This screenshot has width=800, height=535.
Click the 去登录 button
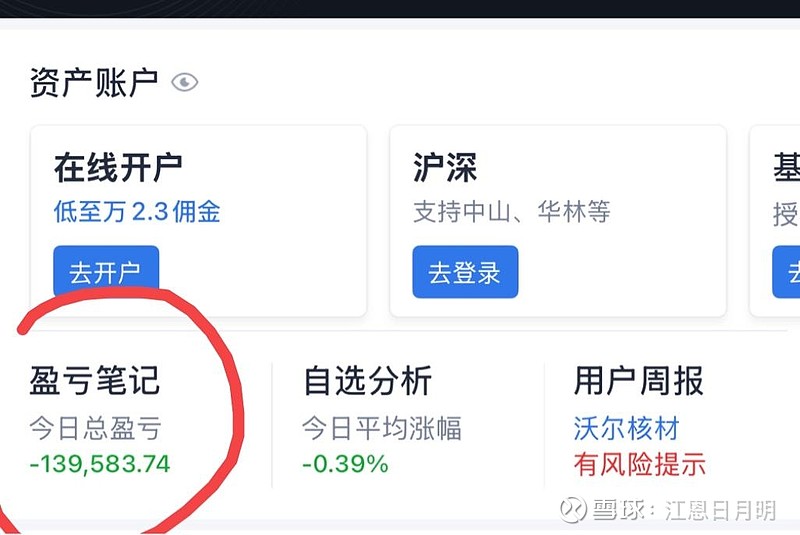click(465, 272)
